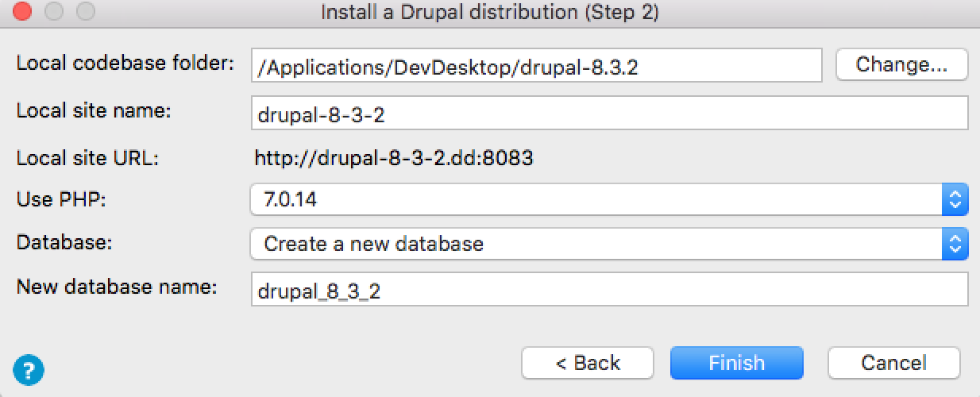Focus the Local codebase folder path field
The width and height of the screenshot is (980, 397).
pos(536,67)
